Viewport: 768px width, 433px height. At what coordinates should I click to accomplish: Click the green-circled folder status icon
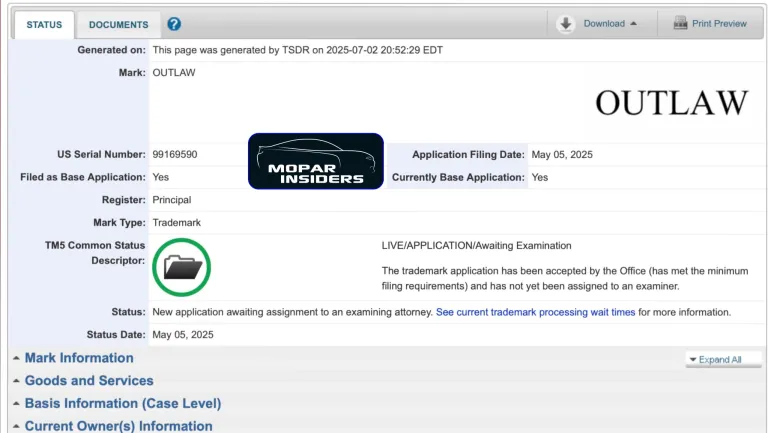click(x=181, y=266)
